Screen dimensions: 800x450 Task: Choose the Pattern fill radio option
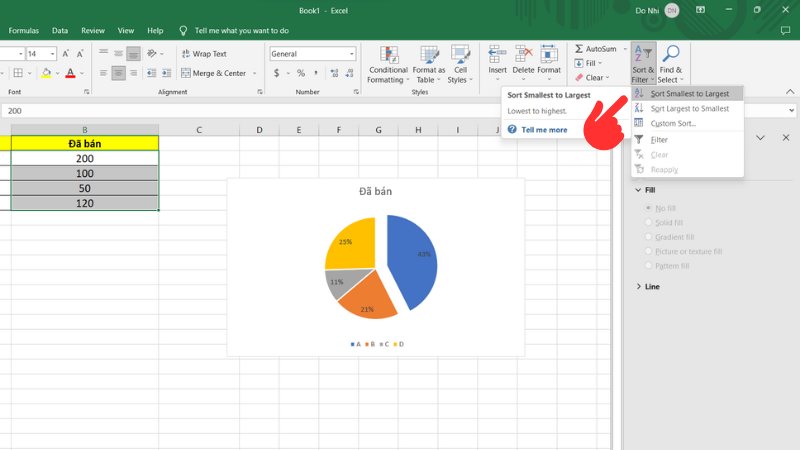click(647, 266)
